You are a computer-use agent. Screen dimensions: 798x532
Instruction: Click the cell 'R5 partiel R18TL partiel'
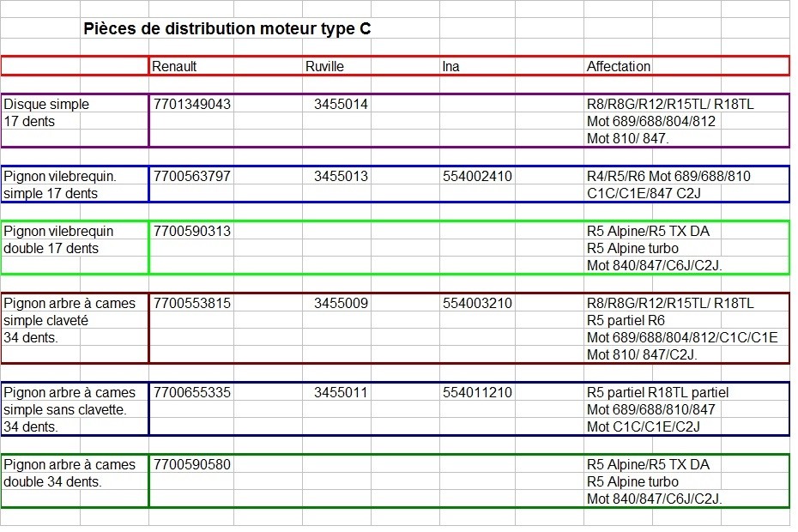(x=657, y=393)
